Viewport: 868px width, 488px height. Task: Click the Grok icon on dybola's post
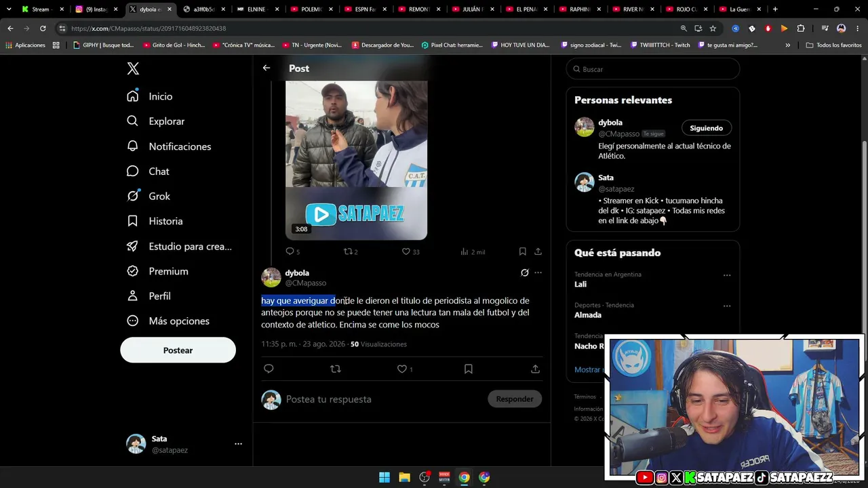click(x=524, y=272)
